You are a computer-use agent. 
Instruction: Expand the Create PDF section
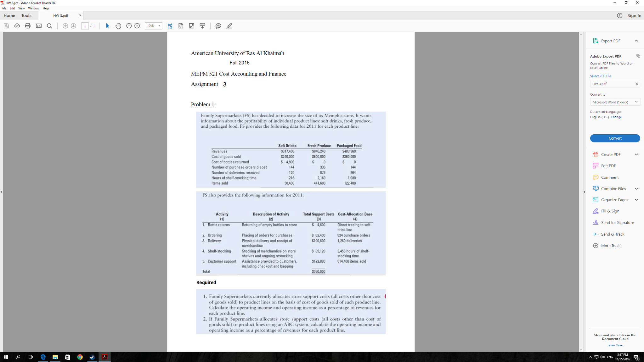[636, 154]
